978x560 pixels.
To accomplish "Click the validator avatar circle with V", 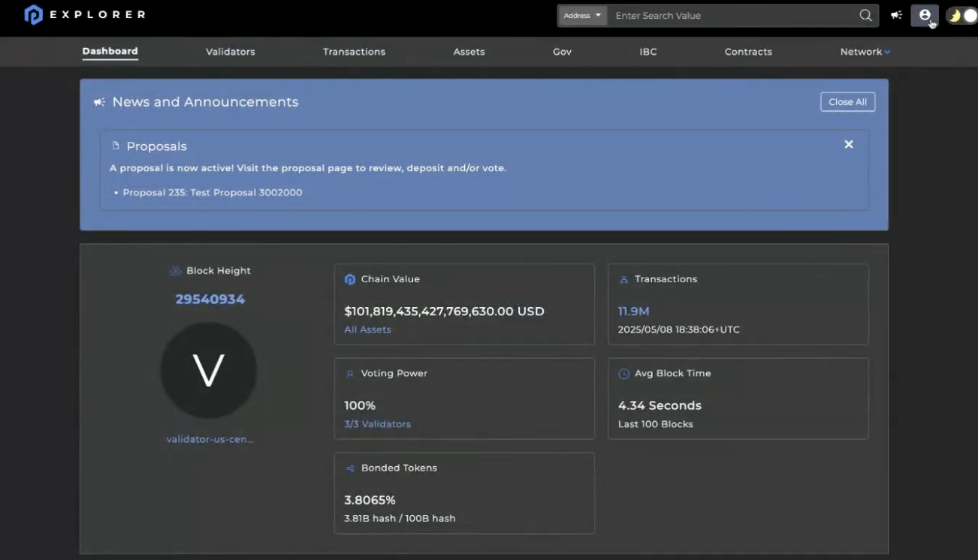I will [x=209, y=370].
